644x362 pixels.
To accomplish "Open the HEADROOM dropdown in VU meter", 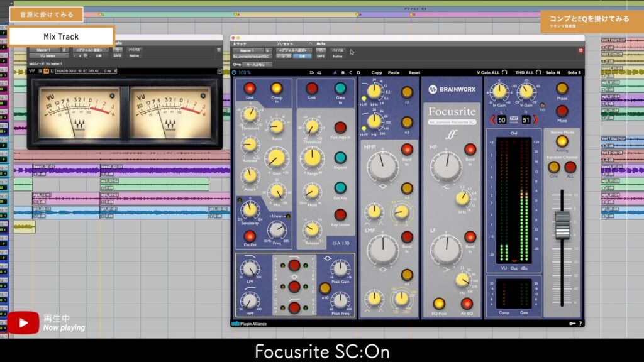I will pyautogui.click(x=70, y=71).
